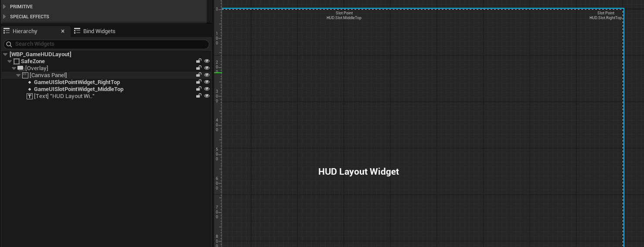Collapse the Overlay node arrow

(x=14, y=68)
